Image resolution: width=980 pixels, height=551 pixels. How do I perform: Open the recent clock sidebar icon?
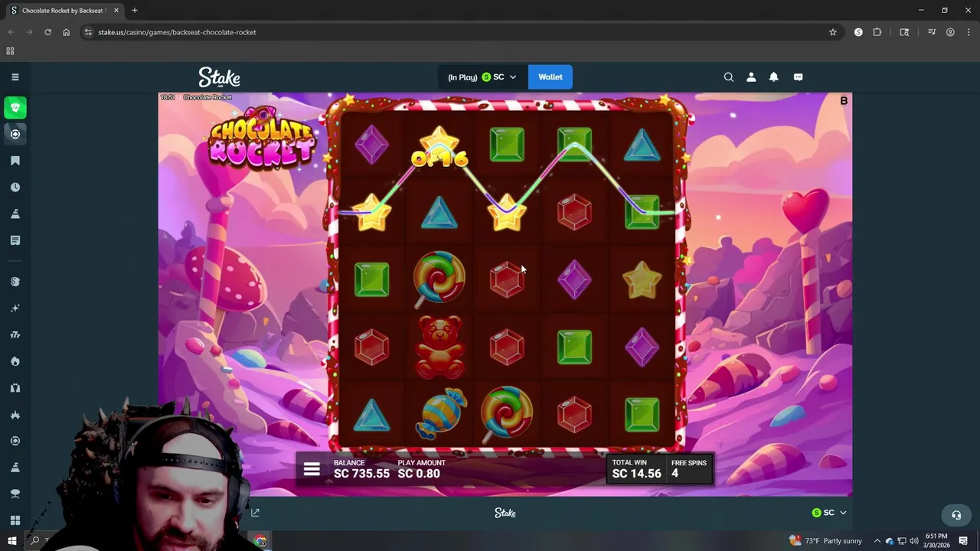pyautogui.click(x=15, y=187)
